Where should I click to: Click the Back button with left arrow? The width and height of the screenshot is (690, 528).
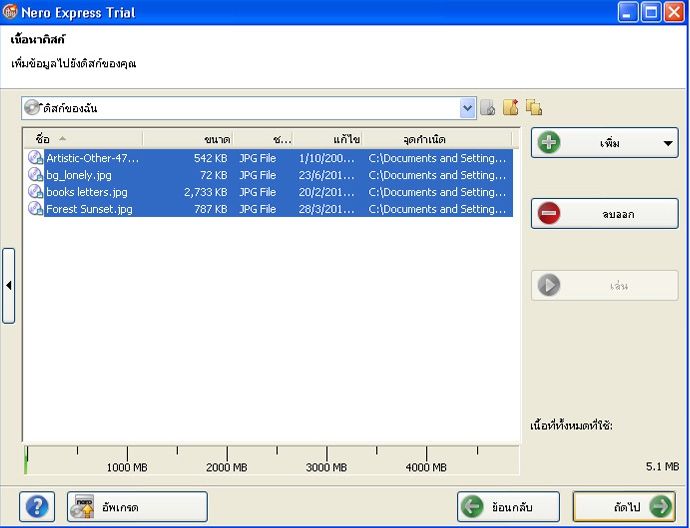click(x=508, y=507)
